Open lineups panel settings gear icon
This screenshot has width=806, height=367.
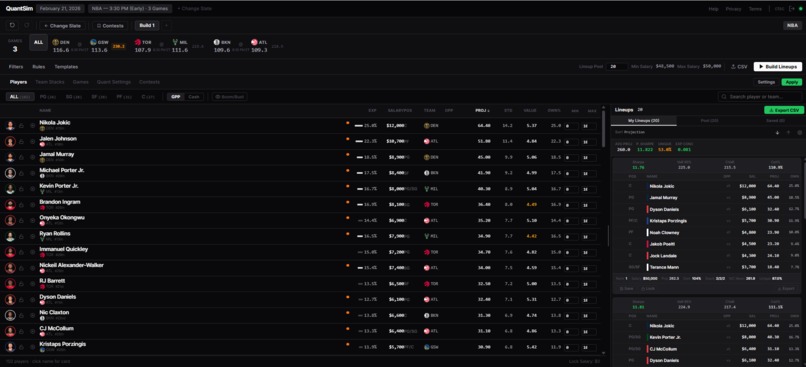[x=799, y=132]
